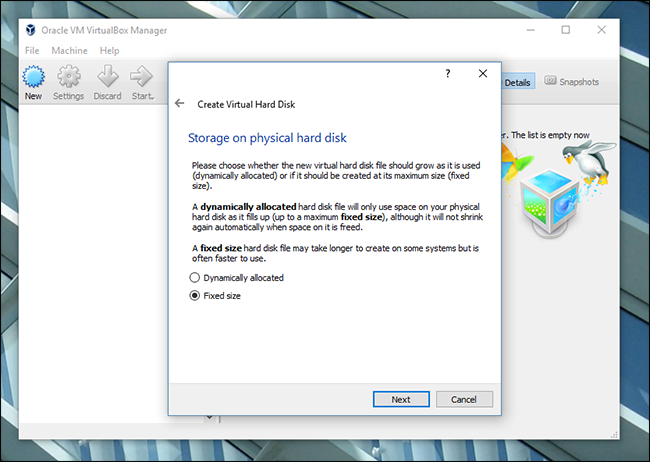Select the Dynamically allocated radio button
Viewport: 650px width, 462px height.
[194, 277]
